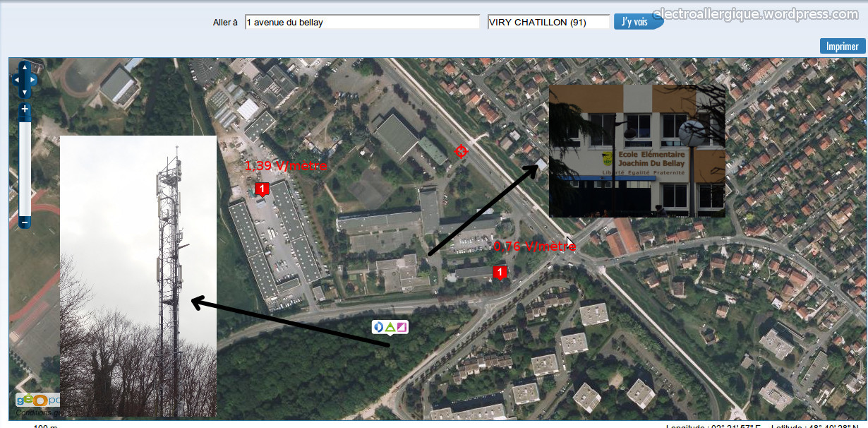Click the city field showing VIRY CHATILLON (91)
The image size is (868, 428).
tap(548, 23)
